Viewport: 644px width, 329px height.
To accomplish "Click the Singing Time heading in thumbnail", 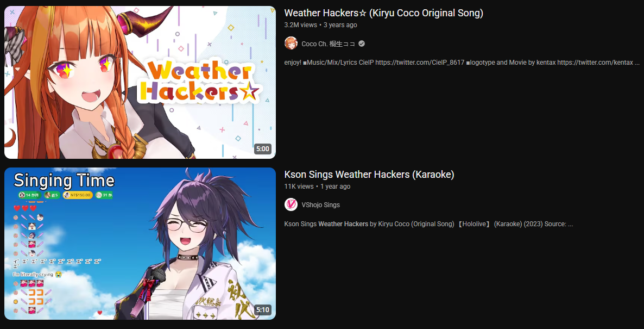I will pyautogui.click(x=64, y=181).
